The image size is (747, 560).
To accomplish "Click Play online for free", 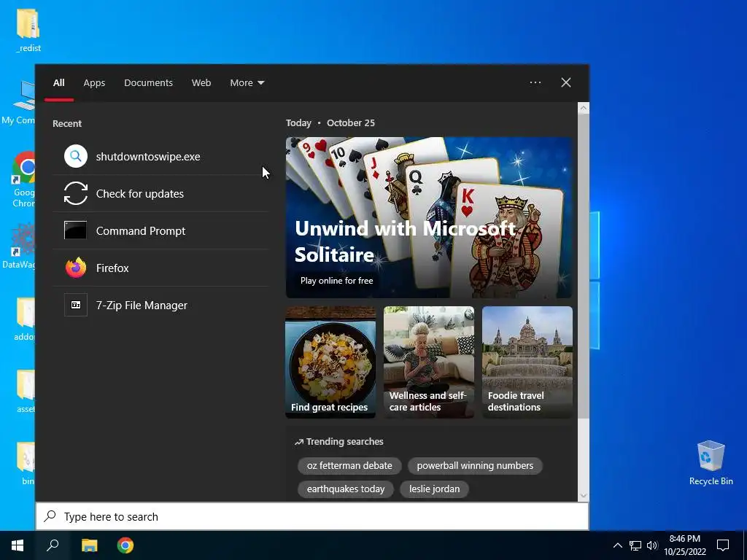I will (337, 281).
